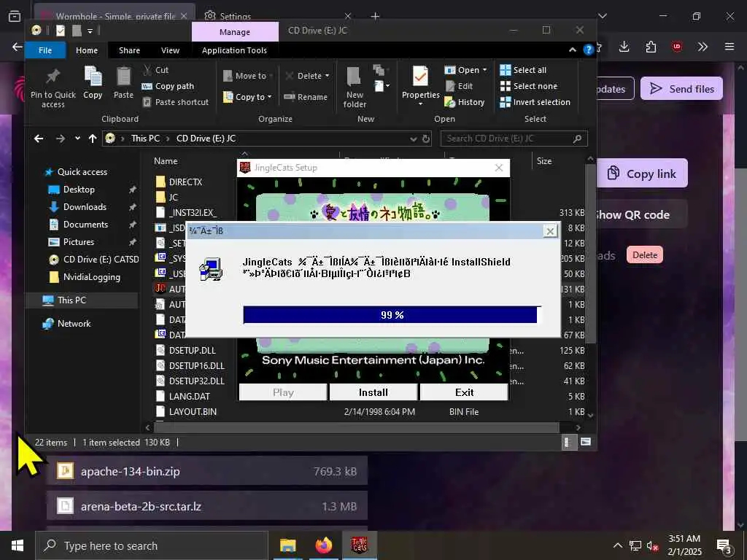
Task: Click Cut in the Clipboard group
Action: click(156, 70)
